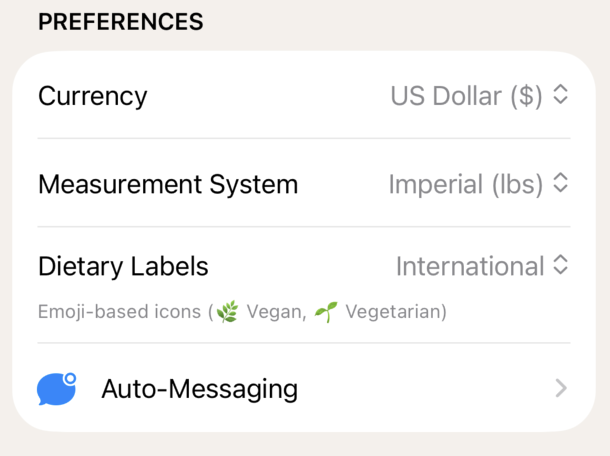
Task: Click the up-down arrows beside International
Action: point(561,266)
